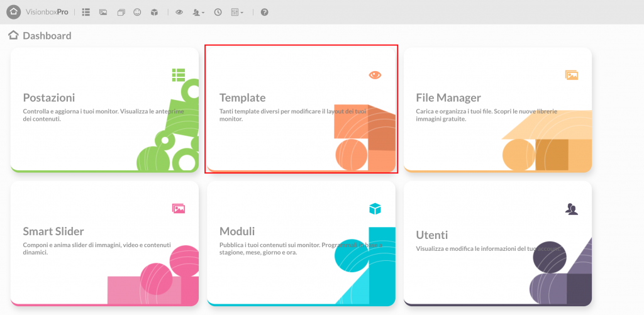
Task: Open the Template dashboard card
Action: (301, 109)
